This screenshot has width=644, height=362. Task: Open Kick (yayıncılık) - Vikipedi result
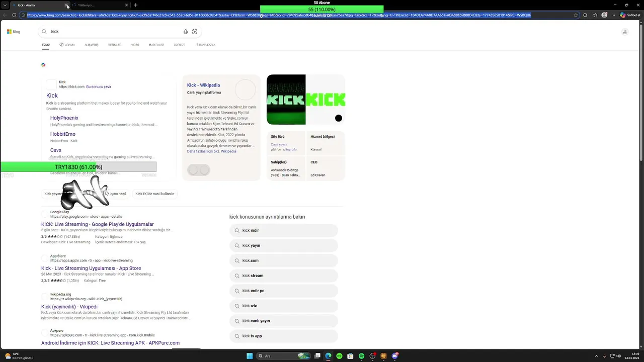69,307
